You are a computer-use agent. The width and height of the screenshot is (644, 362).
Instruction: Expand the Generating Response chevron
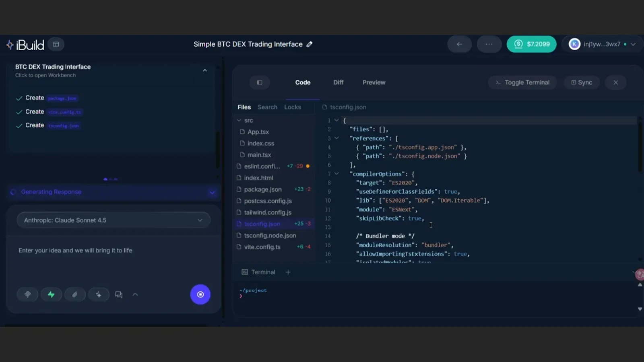212,192
